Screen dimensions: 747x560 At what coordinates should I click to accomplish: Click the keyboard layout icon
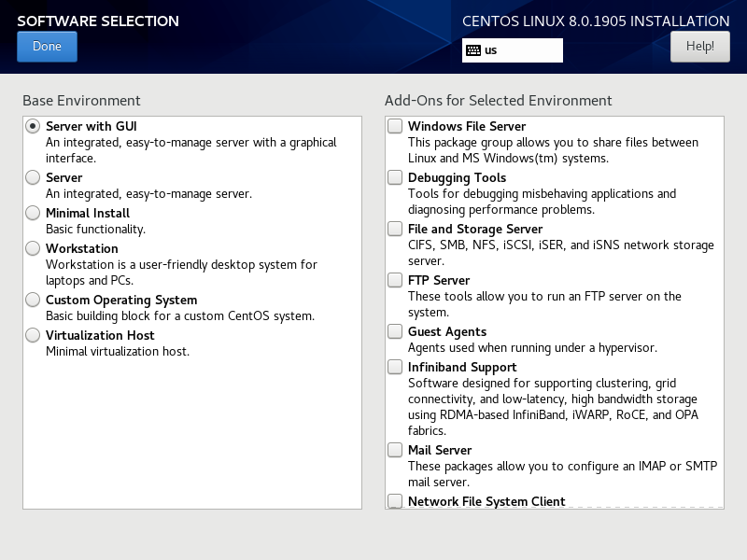coord(473,50)
